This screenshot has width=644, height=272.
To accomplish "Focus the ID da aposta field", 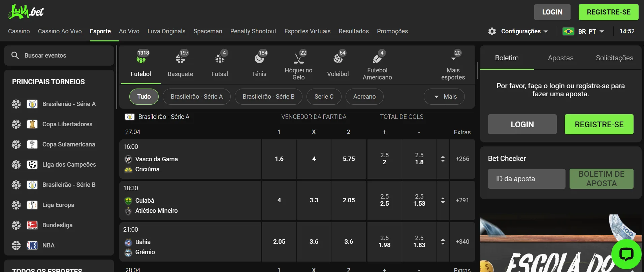I will (527, 179).
